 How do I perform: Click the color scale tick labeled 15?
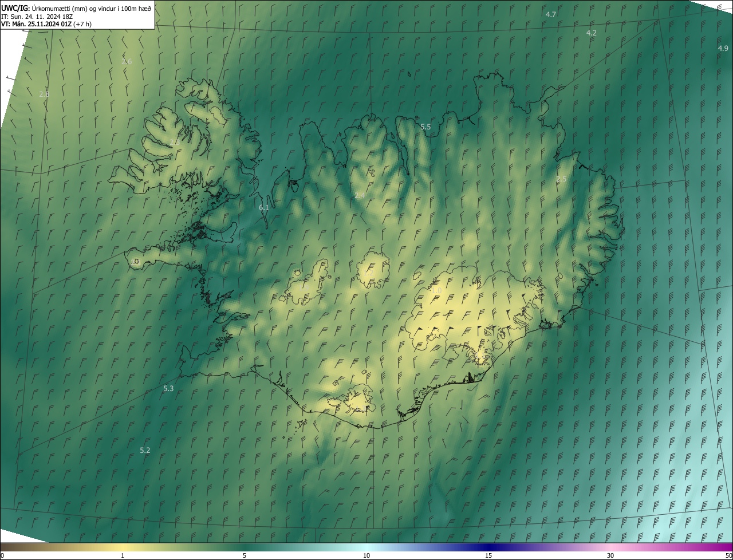point(488,555)
